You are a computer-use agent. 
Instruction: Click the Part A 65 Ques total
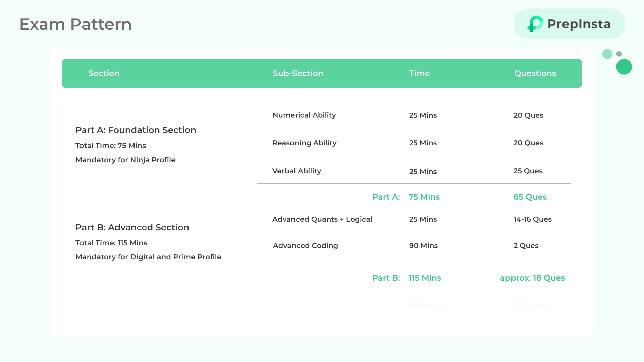(530, 197)
